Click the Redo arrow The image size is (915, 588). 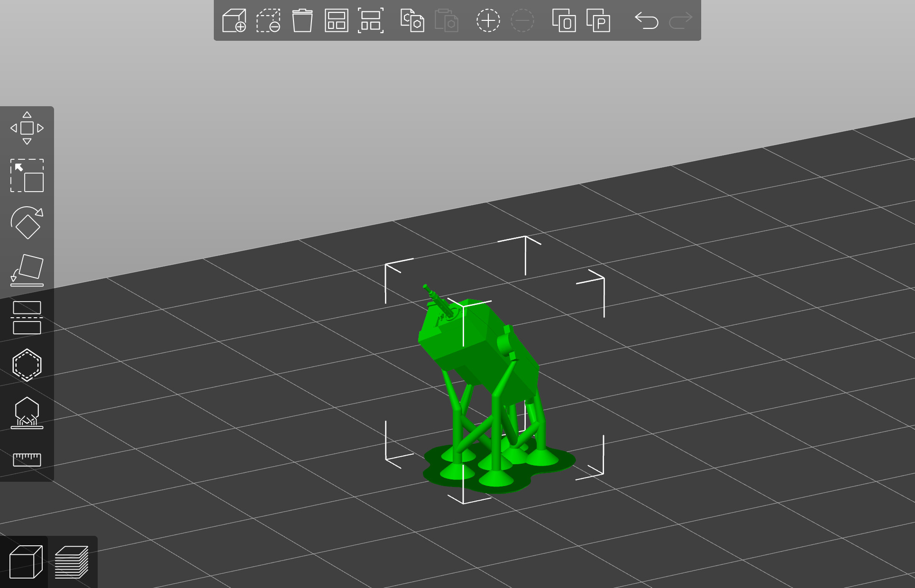(681, 20)
